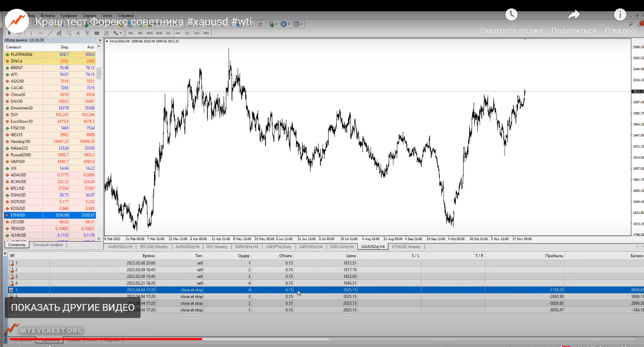Open the video title link
Image resolution: width=644 pixels, height=347 pixels.
tap(143, 22)
